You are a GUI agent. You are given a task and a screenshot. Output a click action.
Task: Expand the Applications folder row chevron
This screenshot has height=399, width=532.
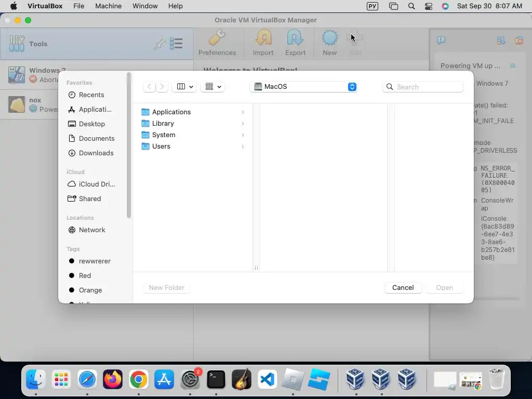point(243,112)
